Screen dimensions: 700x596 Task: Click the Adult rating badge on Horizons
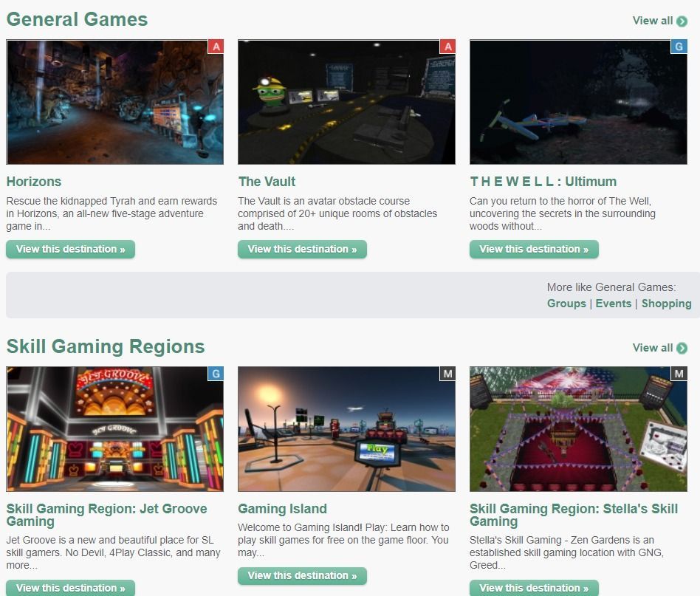pyautogui.click(x=216, y=47)
